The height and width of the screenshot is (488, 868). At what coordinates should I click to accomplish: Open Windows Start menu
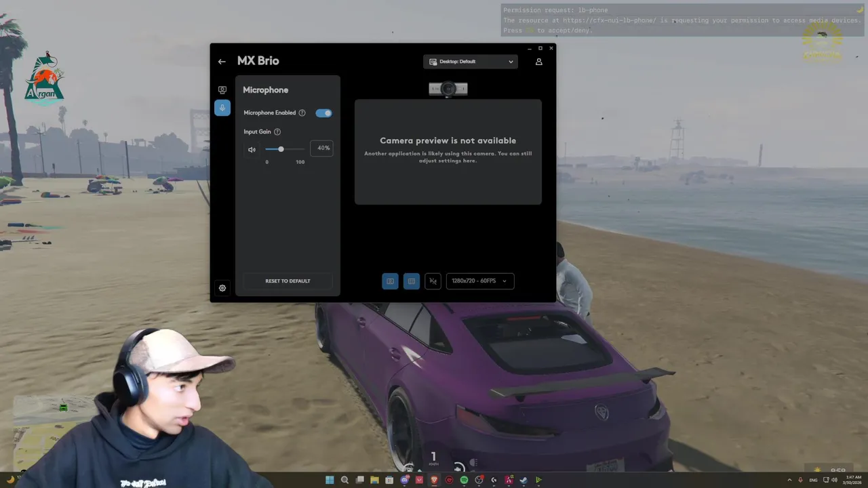click(x=330, y=480)
